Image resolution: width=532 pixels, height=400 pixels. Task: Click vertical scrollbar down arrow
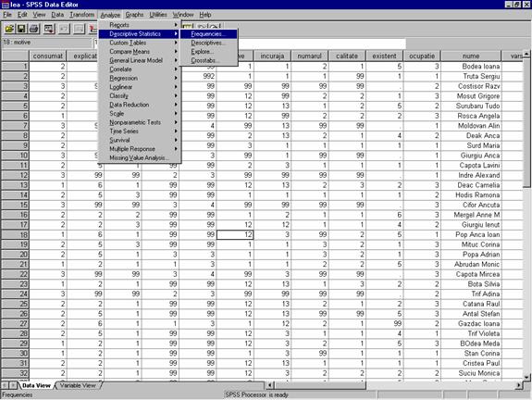pos(526,377)
